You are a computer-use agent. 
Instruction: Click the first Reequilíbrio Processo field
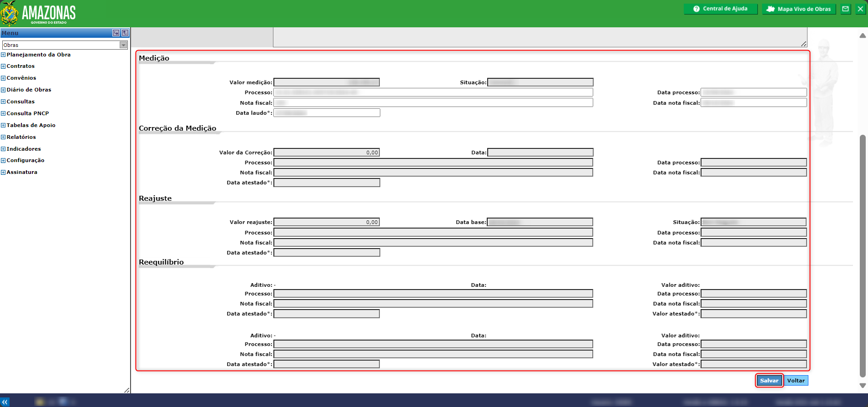click(433, 294)
